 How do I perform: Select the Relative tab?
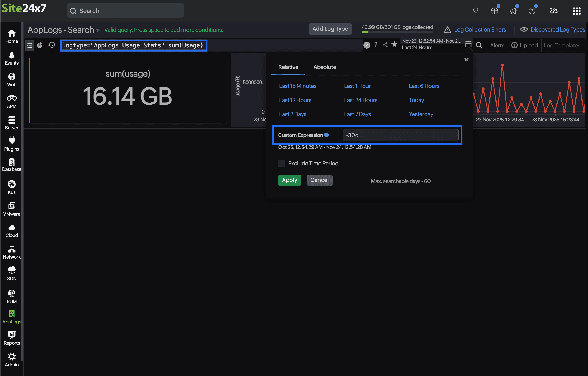[x=288, y=67]
